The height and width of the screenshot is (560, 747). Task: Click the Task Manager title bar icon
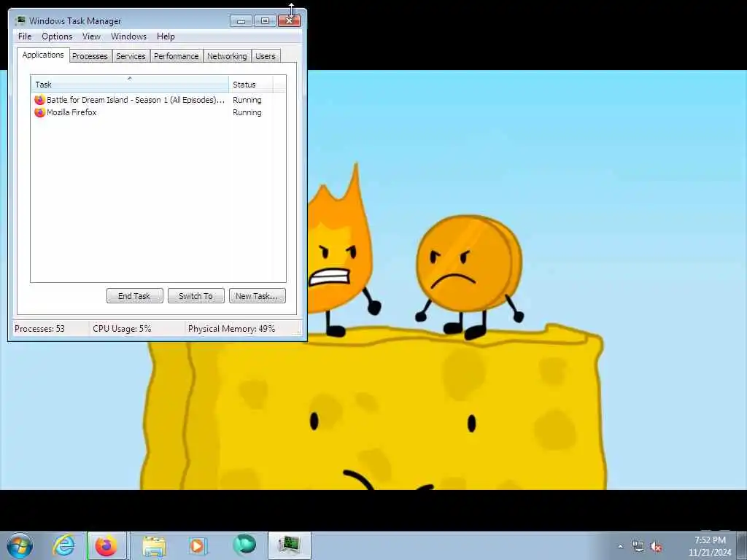point(20,20)
